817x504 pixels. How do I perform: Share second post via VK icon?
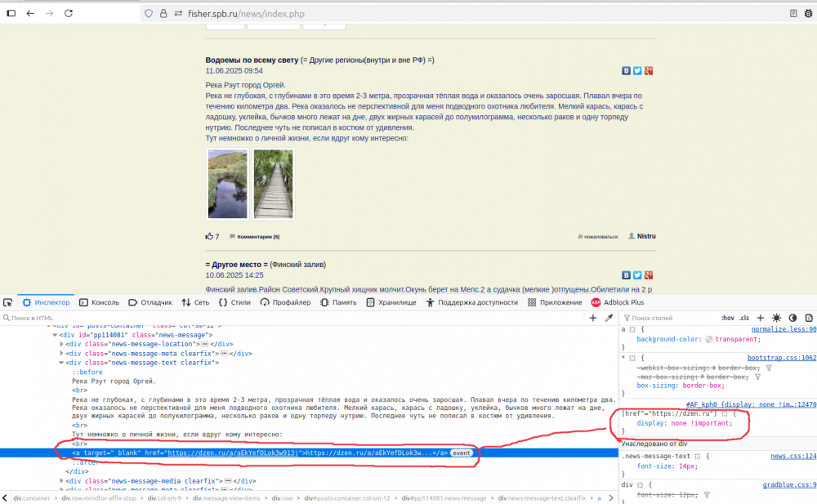(x=626, y=275)
